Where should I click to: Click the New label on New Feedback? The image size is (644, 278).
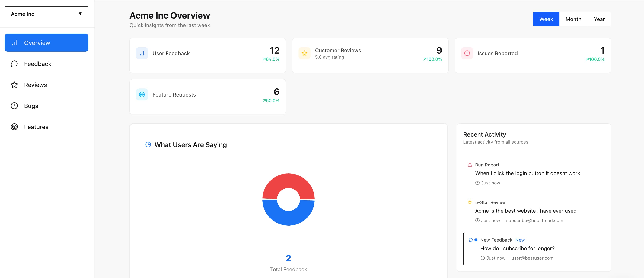coord(520,240)
